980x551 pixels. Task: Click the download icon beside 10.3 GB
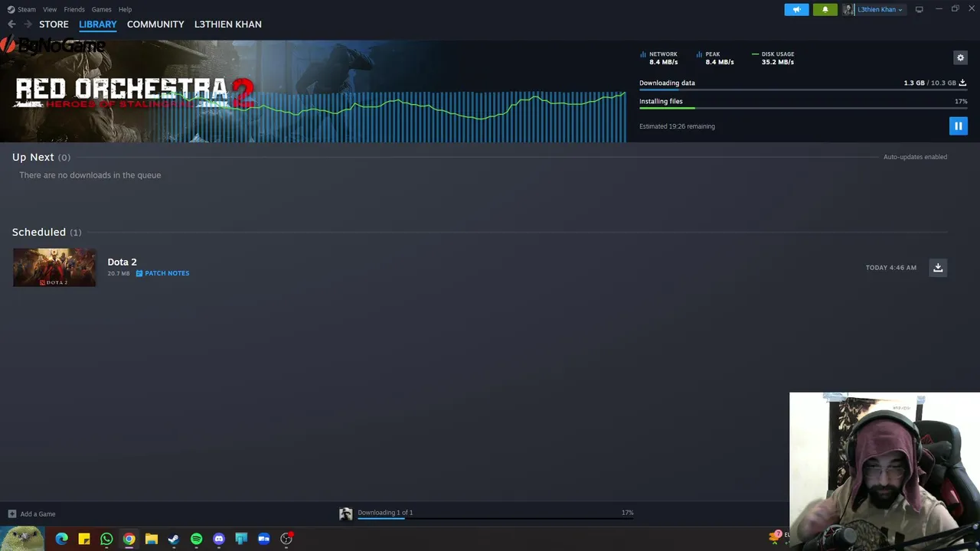pyautogui.click(x=962, y=83)
